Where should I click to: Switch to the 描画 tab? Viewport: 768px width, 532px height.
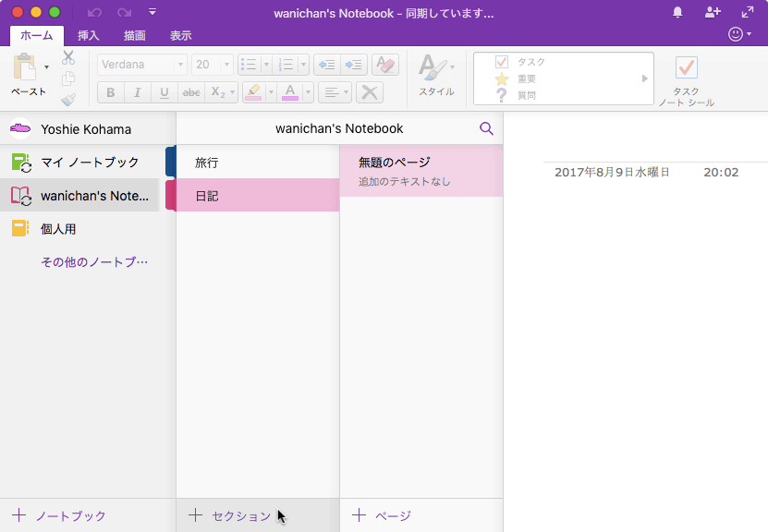(x=135, y=36)
